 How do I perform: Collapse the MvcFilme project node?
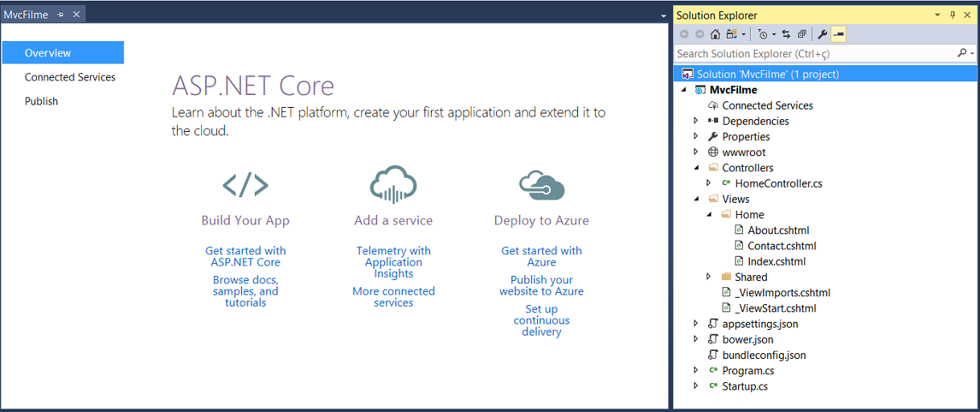pos(683,90)
